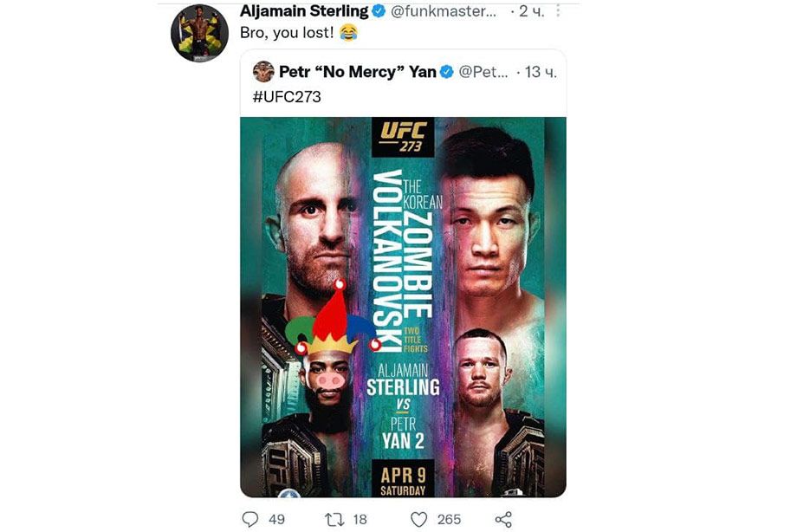Click the #UFC273 hashtag
The image size is (797, 532).
287,97
